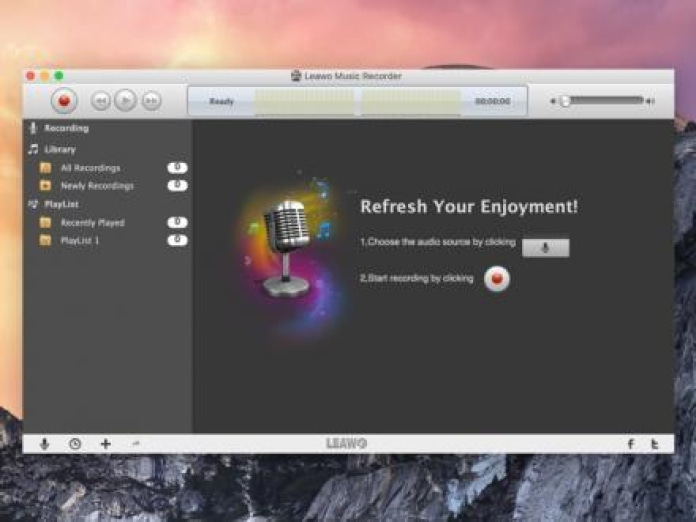Viewport: 696px width, 522px height.
Task: Open audio source settings in bottom bar
Action: (44, 444)
